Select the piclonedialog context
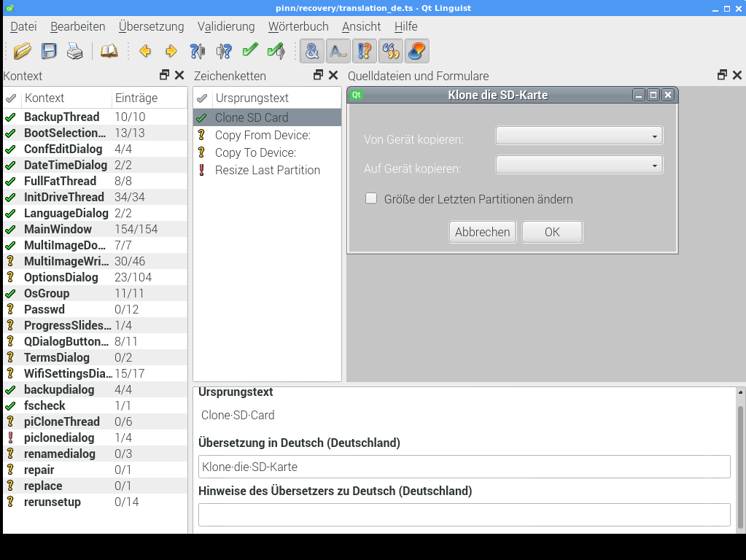 95,437
